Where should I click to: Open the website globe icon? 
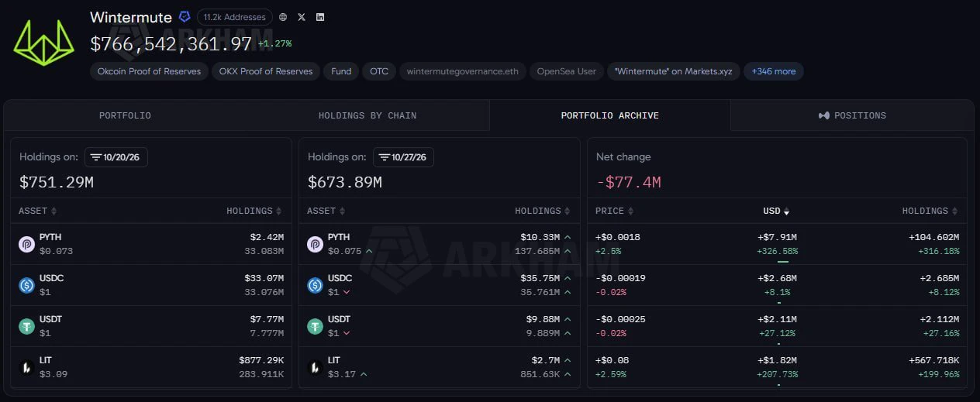point(283,17)
